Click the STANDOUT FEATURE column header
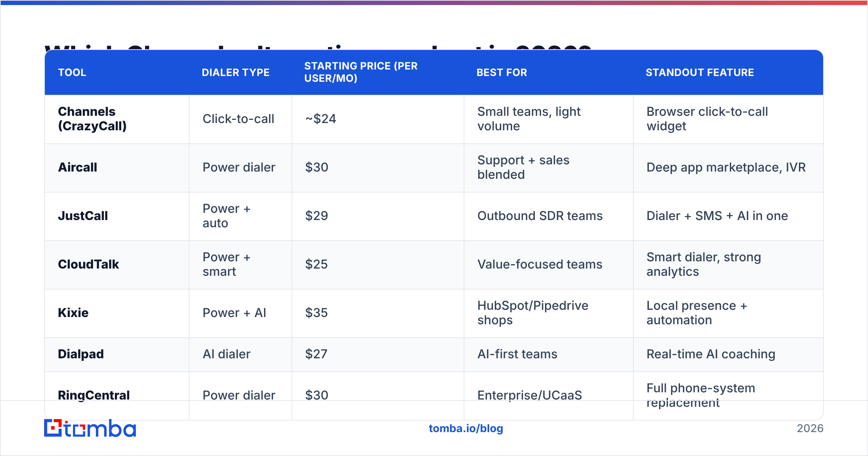Viewport: 868px width, 456px height. (700, 72)
